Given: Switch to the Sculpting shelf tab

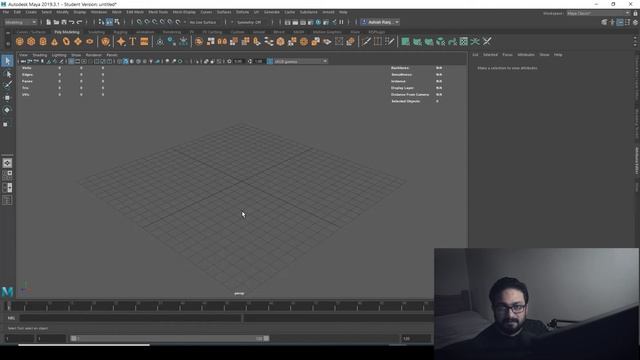Looking at the screenshot, I should [96, 32].
